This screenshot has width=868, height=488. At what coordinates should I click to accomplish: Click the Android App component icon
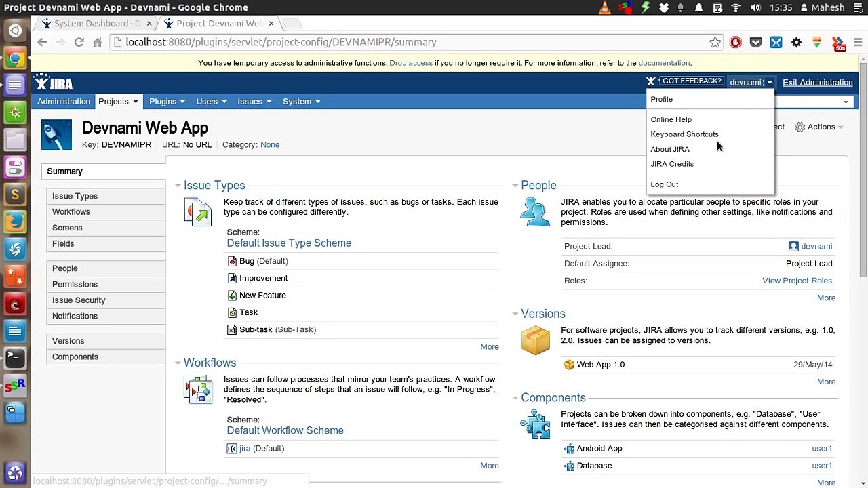pos(569,449)
